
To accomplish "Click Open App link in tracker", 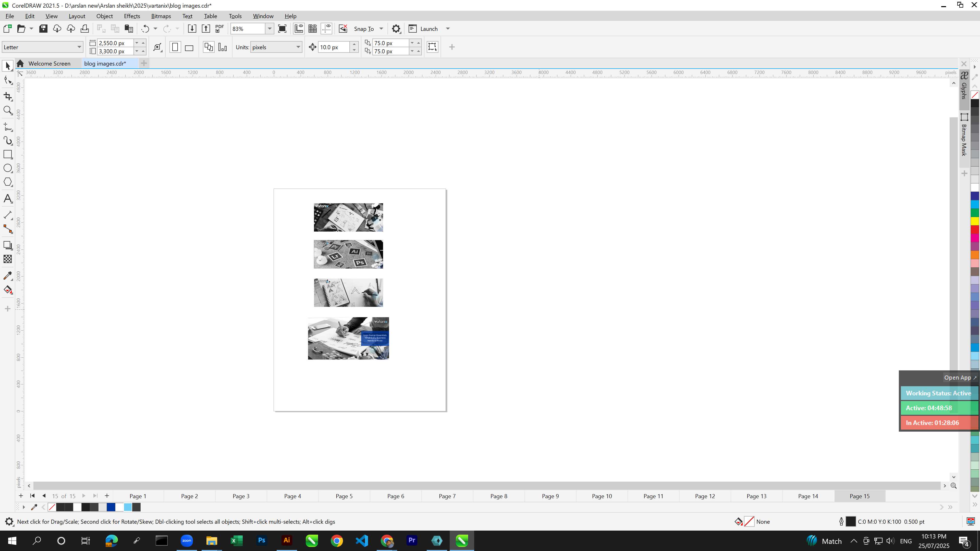I will click(960, 378).
